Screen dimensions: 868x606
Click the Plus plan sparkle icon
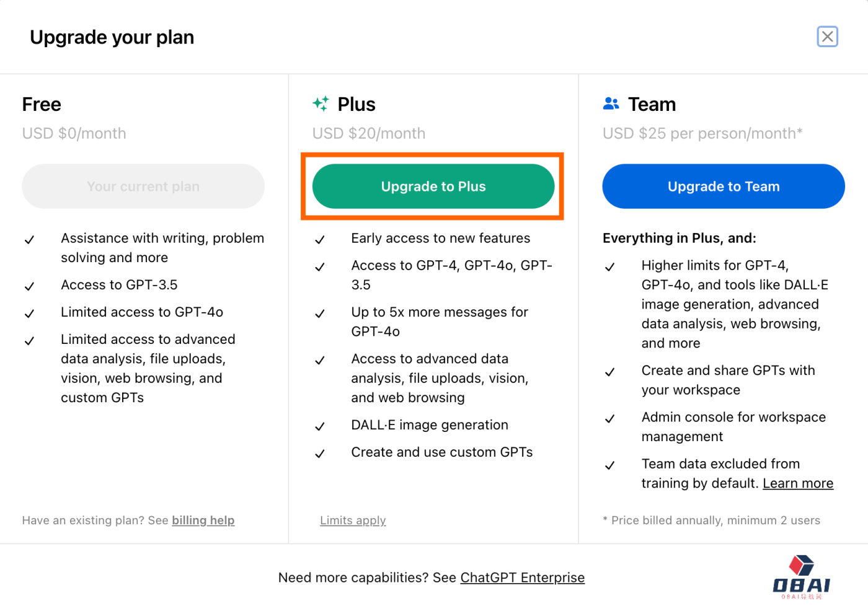[x=321, y=104]
